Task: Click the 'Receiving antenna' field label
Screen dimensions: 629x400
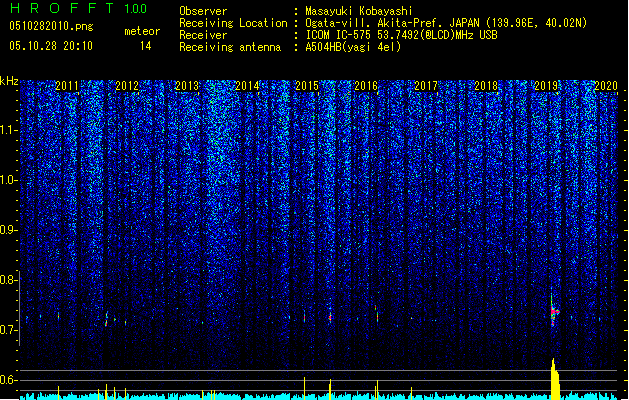Action: coord(230,47)
